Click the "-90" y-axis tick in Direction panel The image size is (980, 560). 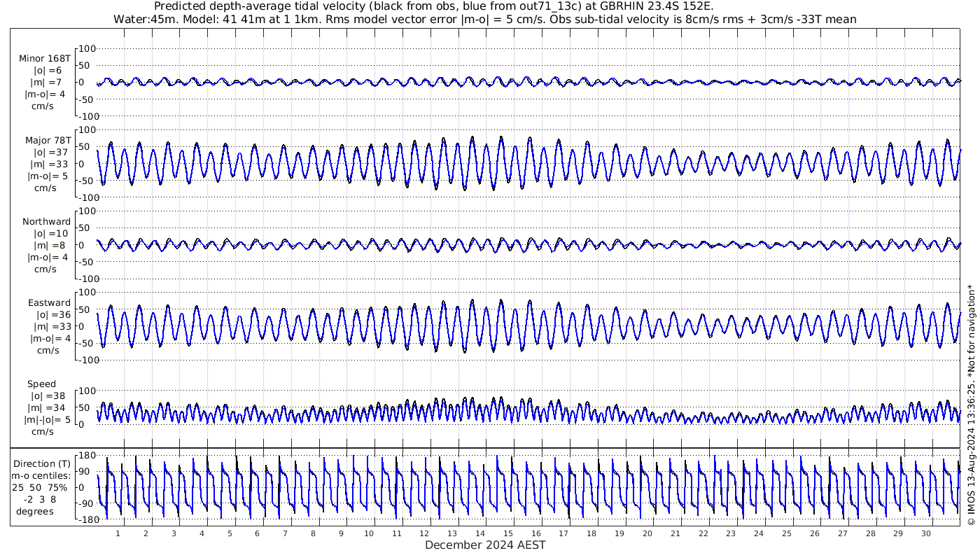tap(86, 503)
